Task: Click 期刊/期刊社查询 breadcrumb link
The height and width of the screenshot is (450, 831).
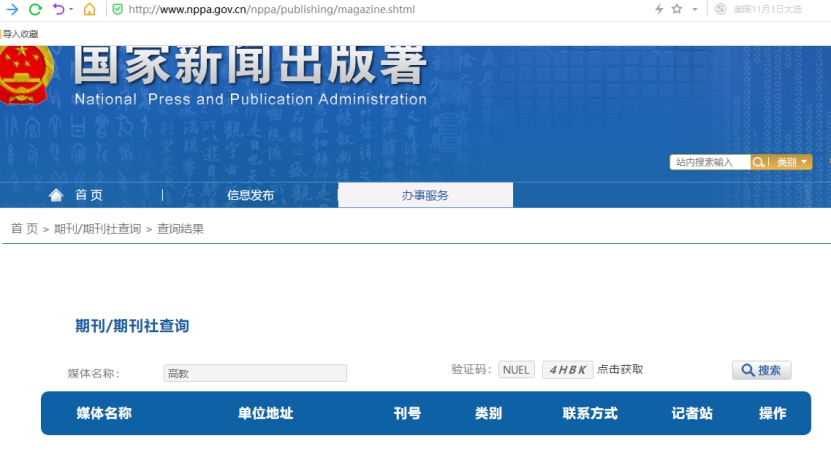Action: point(98,228)
